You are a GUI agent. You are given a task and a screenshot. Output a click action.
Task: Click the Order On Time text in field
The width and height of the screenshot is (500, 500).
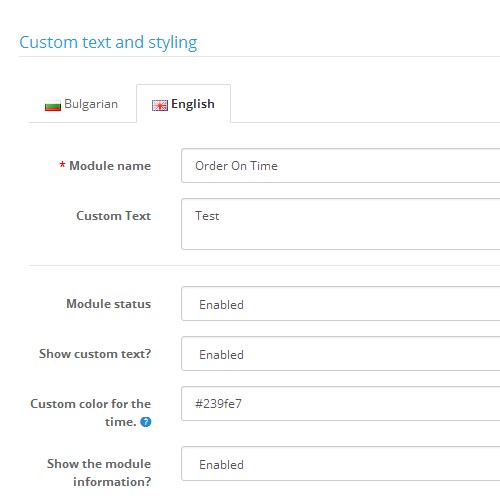coord(236,166)
